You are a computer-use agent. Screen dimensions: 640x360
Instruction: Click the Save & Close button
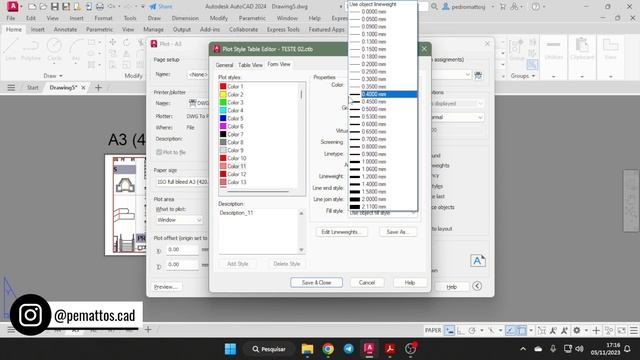click(x=316, y=282)
